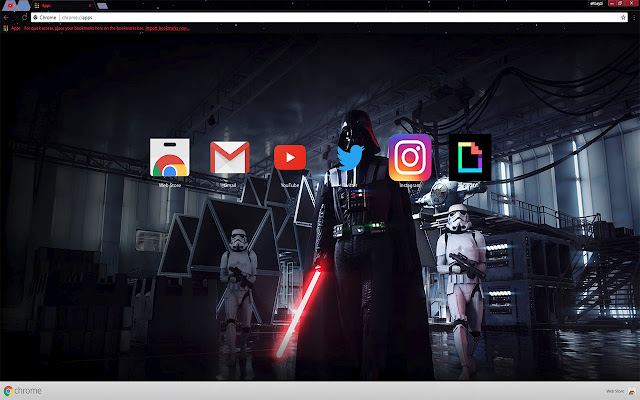Open the profile name button
Viewport: 640px width, 400px height.
(596, 3)
